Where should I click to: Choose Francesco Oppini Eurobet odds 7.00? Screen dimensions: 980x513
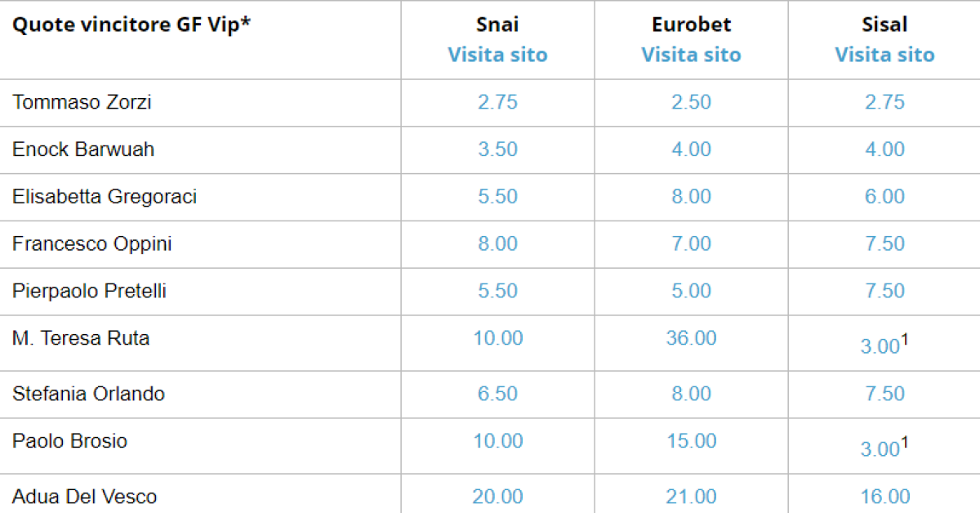[x=691, y=244]
